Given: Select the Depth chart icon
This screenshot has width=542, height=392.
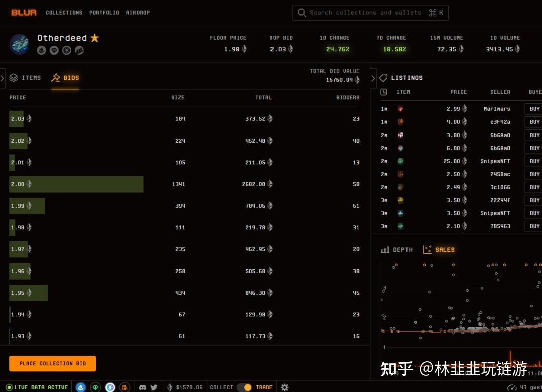Looking at the screenshot, I should point(397,249).
